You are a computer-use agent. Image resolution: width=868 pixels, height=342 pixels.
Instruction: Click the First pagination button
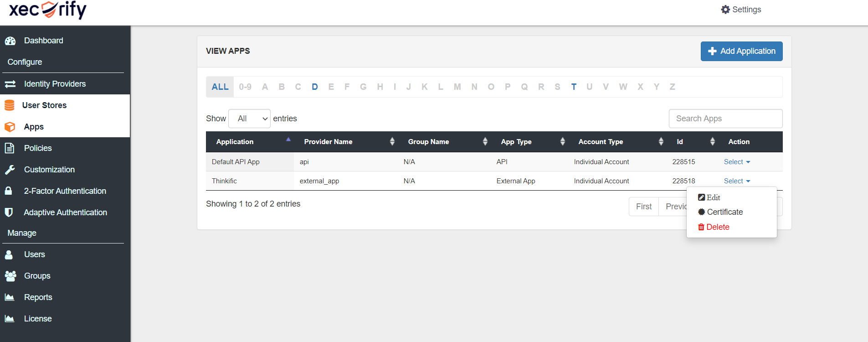click(x=644, y=207)
